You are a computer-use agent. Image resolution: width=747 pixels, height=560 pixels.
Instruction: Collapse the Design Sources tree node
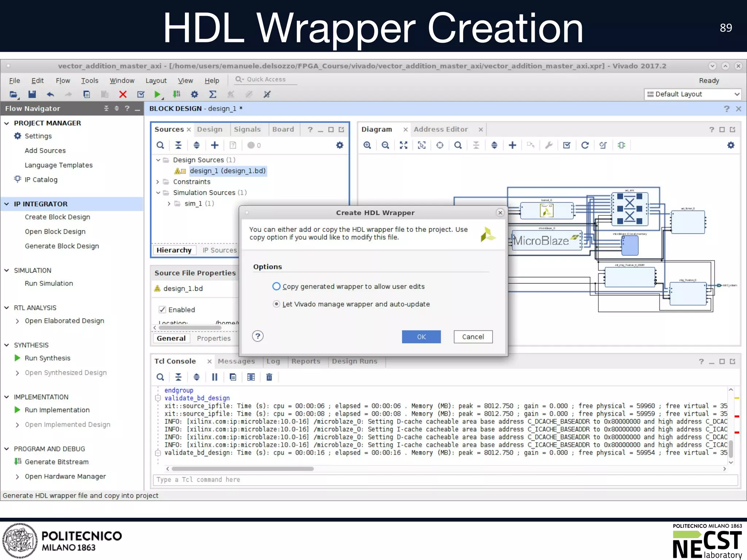pyautogui.click(x=158, y=160)
